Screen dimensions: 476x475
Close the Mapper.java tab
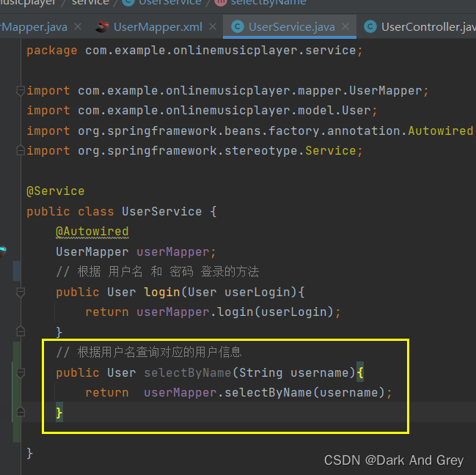pos(78,26)
